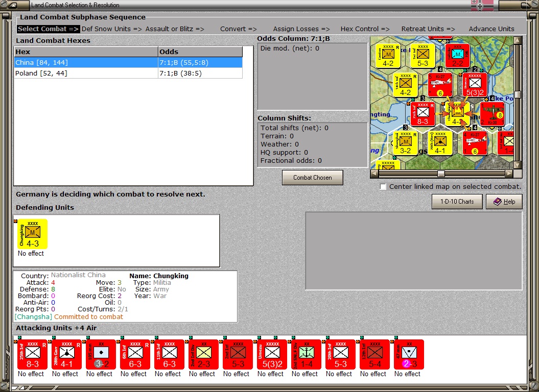Click the Assign Losses subphase step
Screen dimensions: 539x392
tap(301, 29)
